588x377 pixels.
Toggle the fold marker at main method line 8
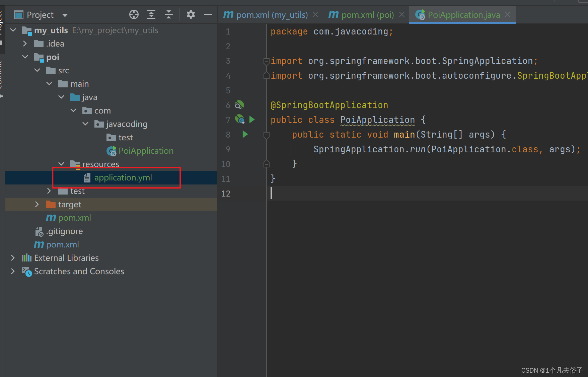(267, 135)
